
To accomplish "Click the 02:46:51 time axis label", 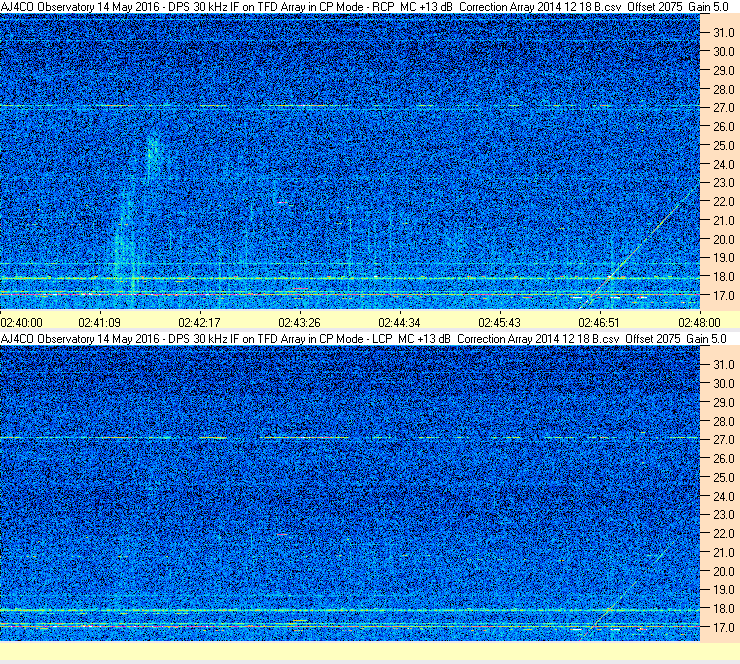I will [599, 323].
